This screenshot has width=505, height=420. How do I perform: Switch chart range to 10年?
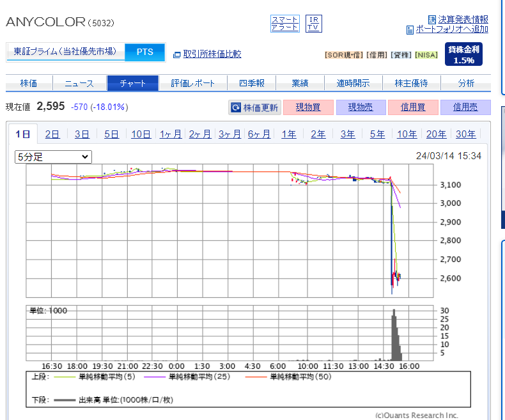[x=407, y=134]
